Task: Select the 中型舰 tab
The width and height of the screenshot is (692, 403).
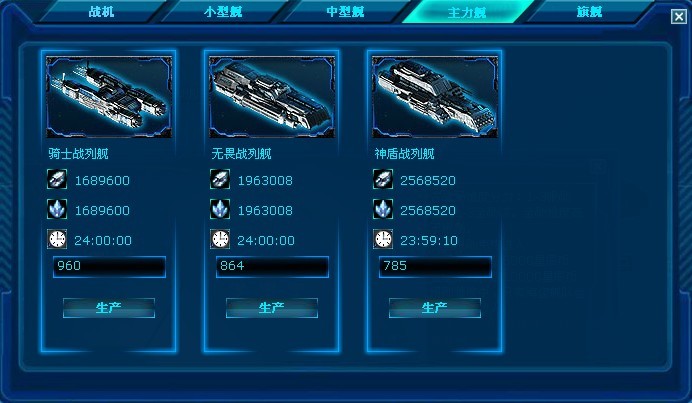Action: (x=345, y=11)
